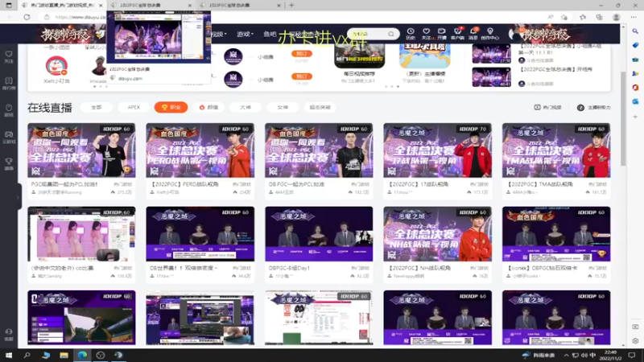Open the 主播新势力 link

pyautogui.click(x=594, y=108)
